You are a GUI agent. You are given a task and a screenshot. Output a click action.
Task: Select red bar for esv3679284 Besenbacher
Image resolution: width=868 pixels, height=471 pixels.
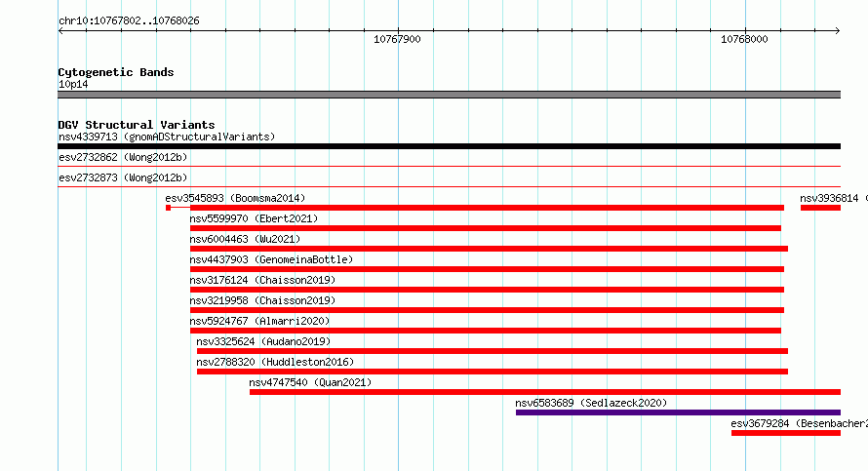(785, 433)
